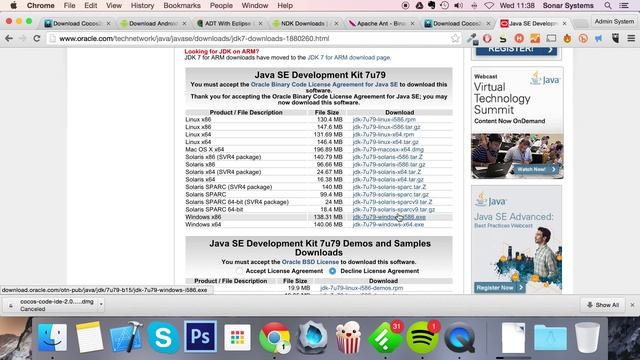
Task: Open Spotlight search in the menu bar
Action: (x=608, y=5)
